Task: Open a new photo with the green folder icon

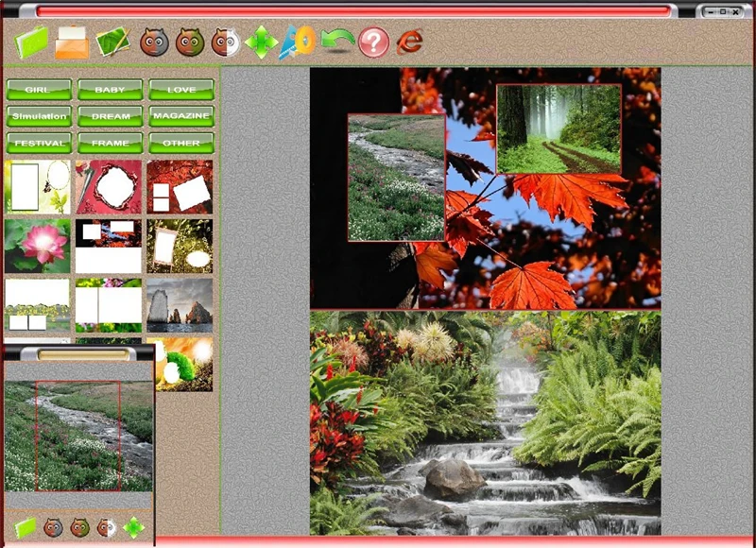Action: pyautogui.click(x=31, y=42)
